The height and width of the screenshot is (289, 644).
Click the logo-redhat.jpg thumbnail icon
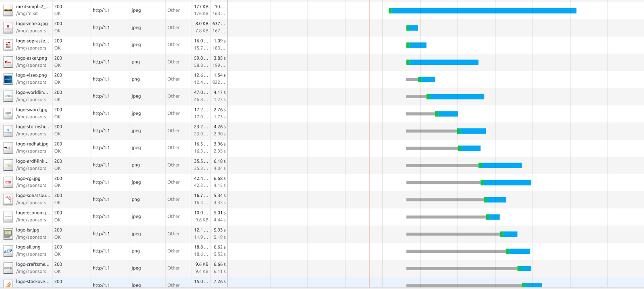pyautogui.click(x=8, y=148)
